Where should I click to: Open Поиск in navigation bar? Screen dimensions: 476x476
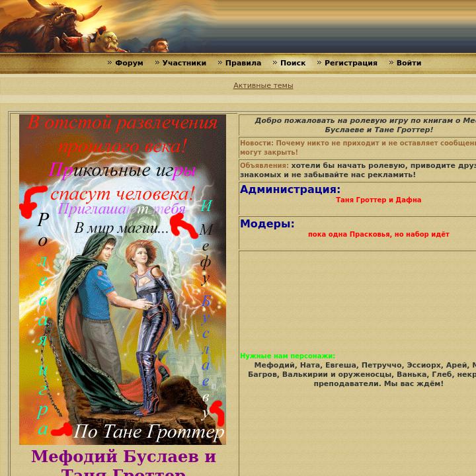pyautogui.click(x=293, y=63)
